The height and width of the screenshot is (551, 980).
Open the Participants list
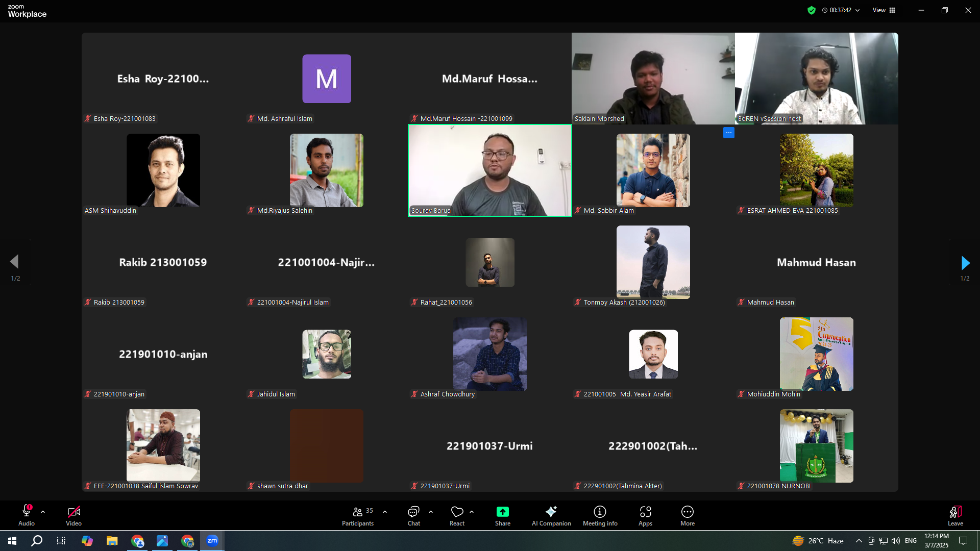coord(358,512)
